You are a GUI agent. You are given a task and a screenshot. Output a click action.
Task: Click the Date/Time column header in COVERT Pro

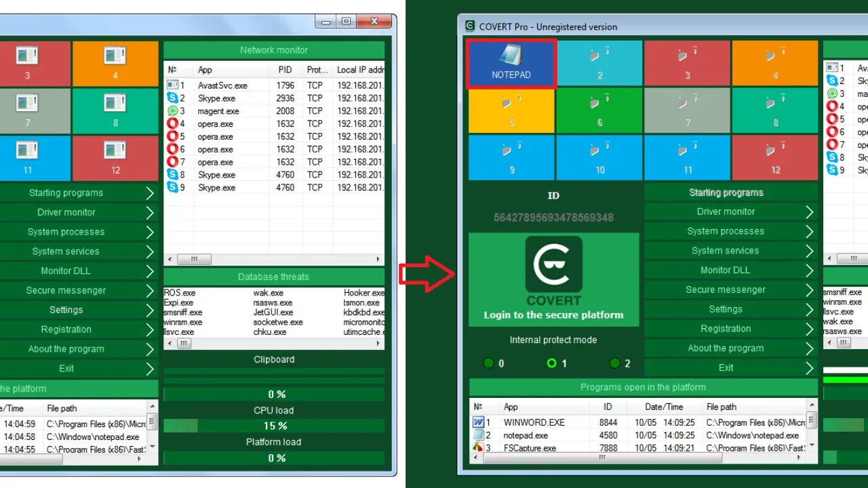pos(664,407)
